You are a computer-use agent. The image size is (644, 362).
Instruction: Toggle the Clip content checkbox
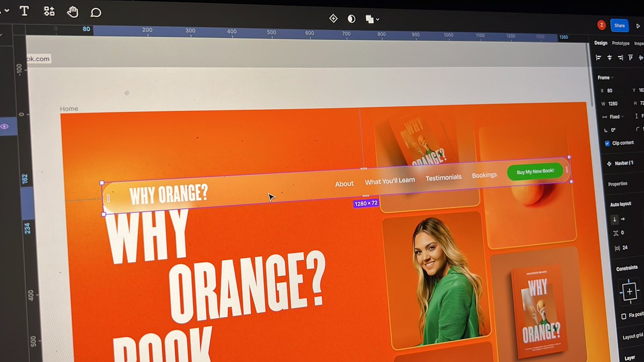(607, 143)
